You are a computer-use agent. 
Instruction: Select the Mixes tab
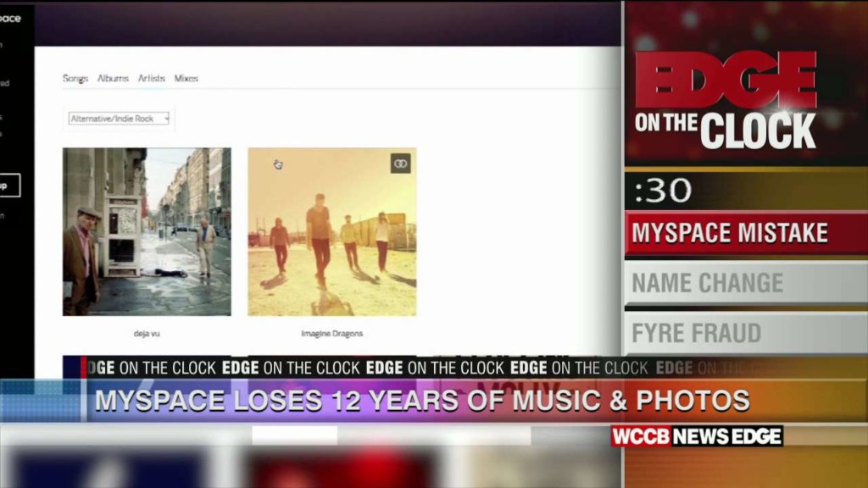coord(186,79)
